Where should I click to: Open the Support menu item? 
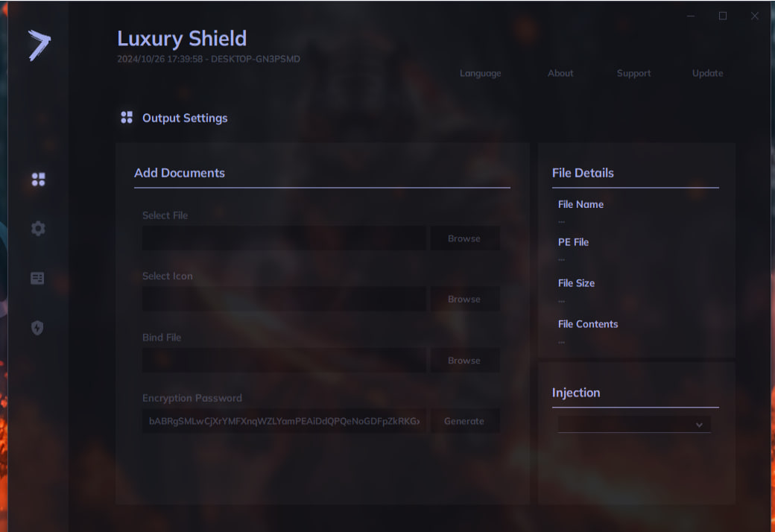tap(633, 73)
